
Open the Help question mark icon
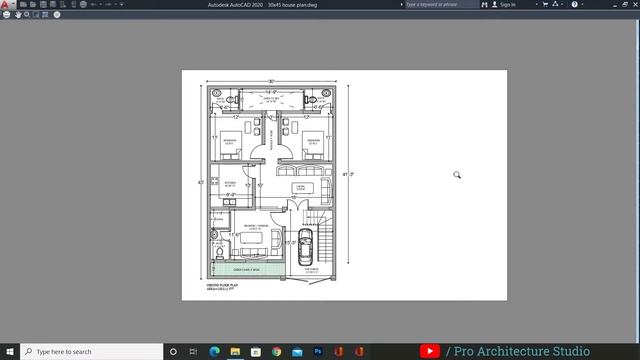574,4
